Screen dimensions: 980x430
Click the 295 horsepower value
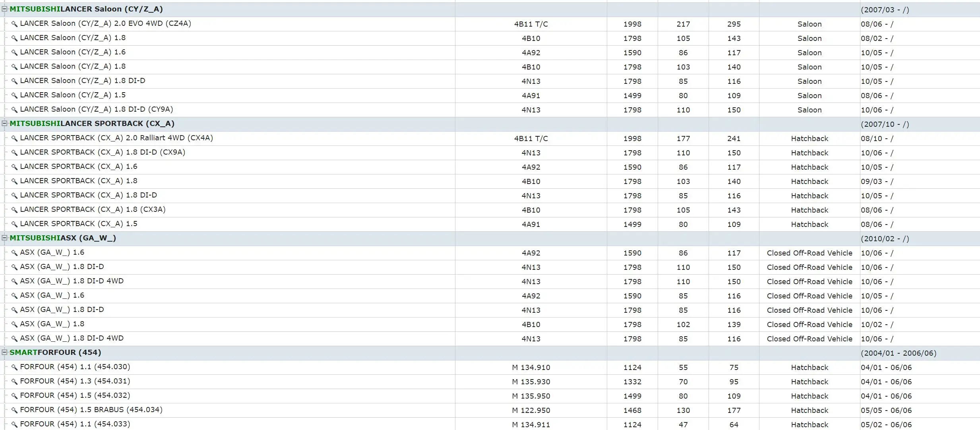click(x=734, y=24)
